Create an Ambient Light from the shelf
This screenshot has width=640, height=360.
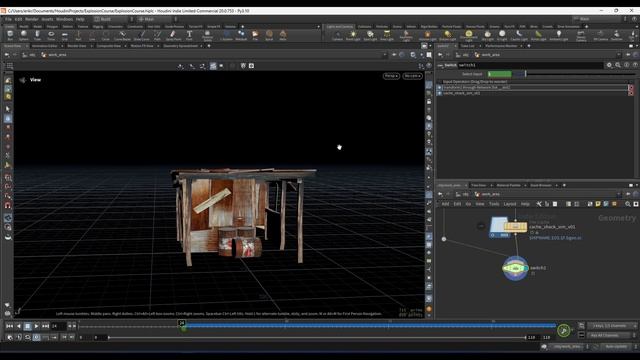[559, 36]
